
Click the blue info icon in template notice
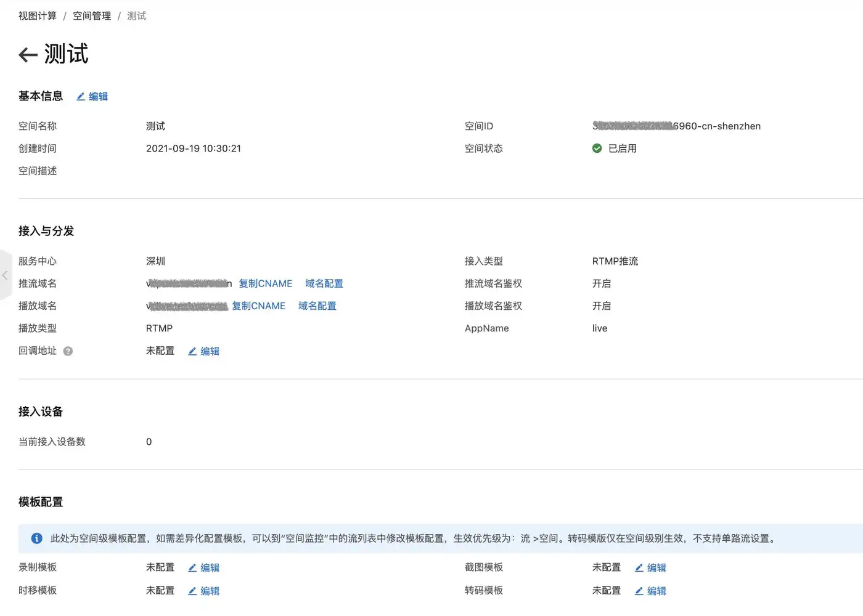pos(37,538)
